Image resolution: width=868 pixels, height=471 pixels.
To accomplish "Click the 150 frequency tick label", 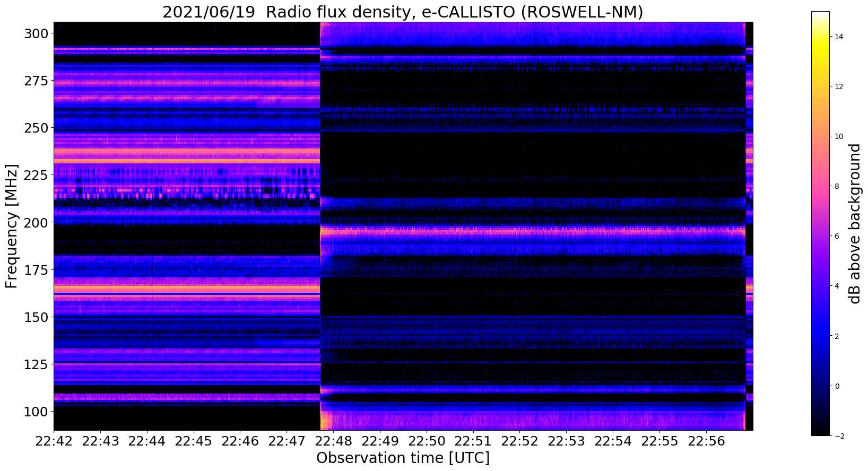I will 36,317.
